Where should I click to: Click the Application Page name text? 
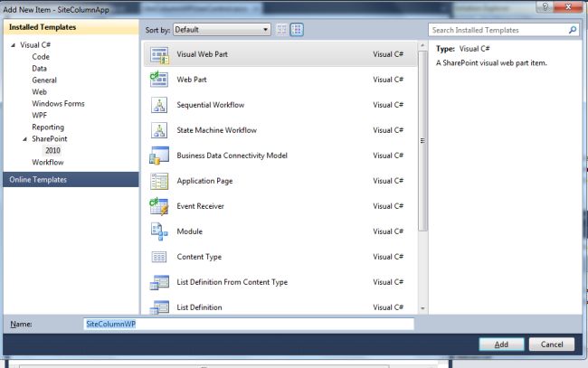point(204,181)
